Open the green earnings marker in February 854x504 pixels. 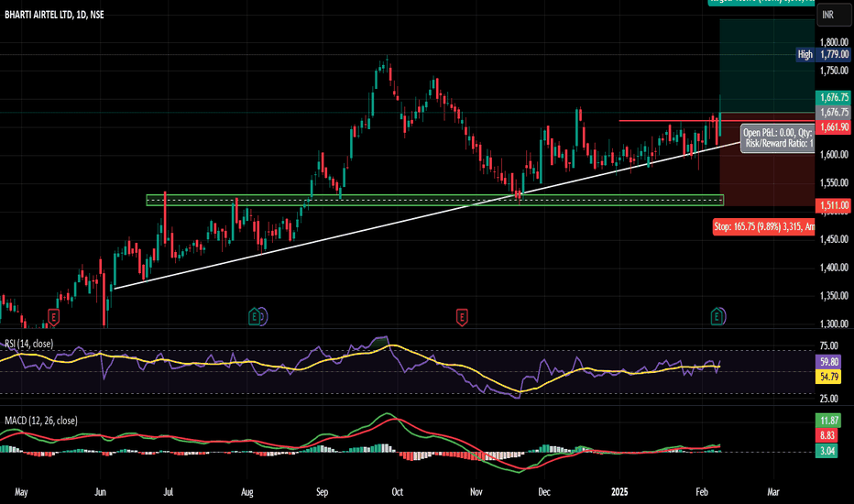717,316
